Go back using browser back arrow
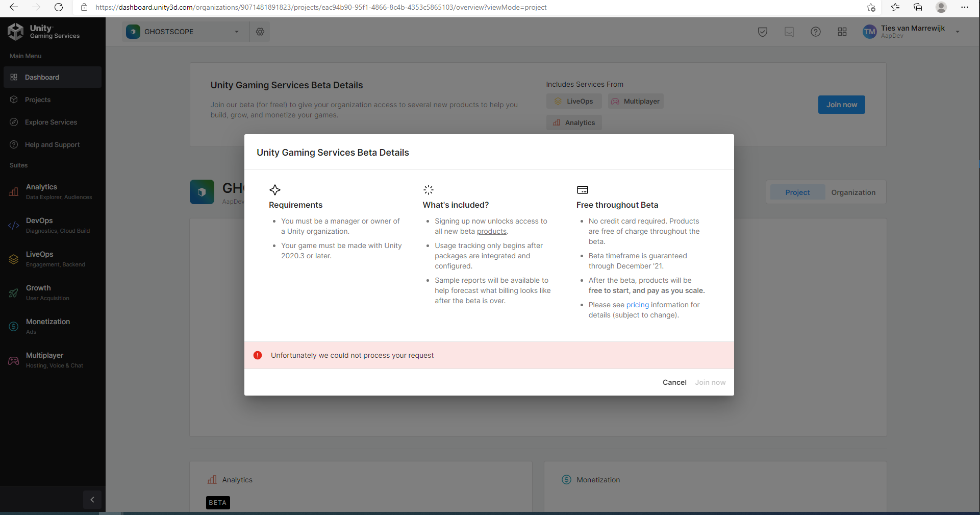 coord(14,7)
